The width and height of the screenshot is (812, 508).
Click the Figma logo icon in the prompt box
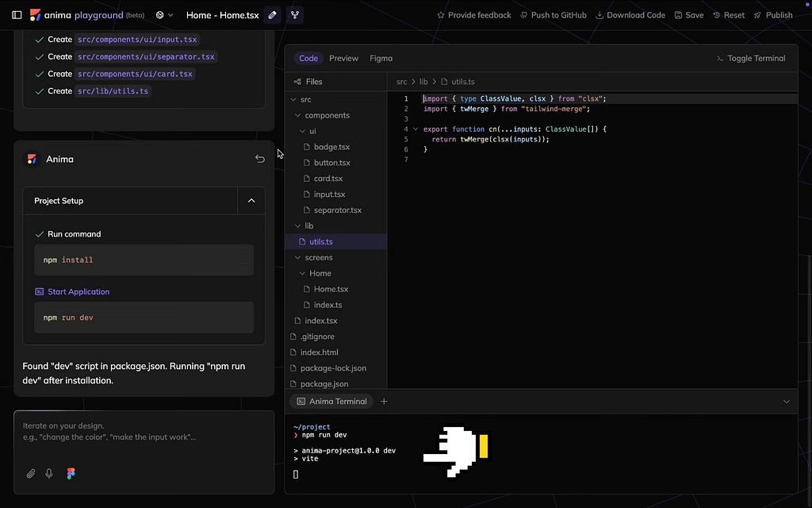(x=71, y=473)
